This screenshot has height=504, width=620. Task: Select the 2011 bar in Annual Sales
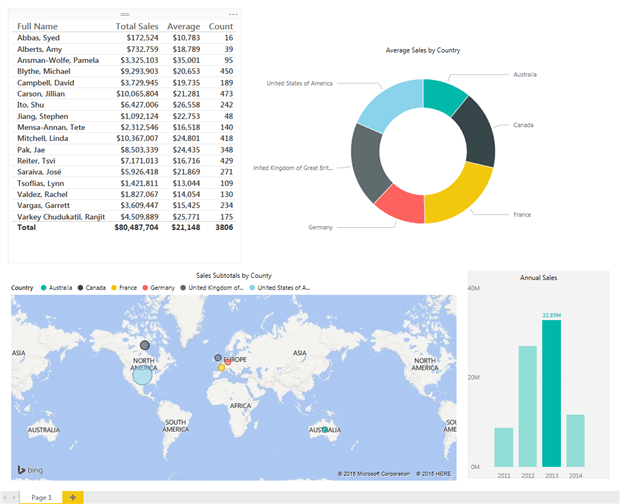pyautogui.click(x=504, y=447)
